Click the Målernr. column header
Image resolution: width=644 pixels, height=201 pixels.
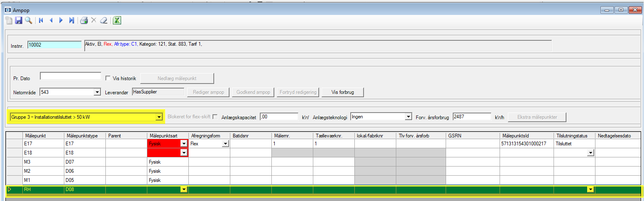click(x=292, y=135)
